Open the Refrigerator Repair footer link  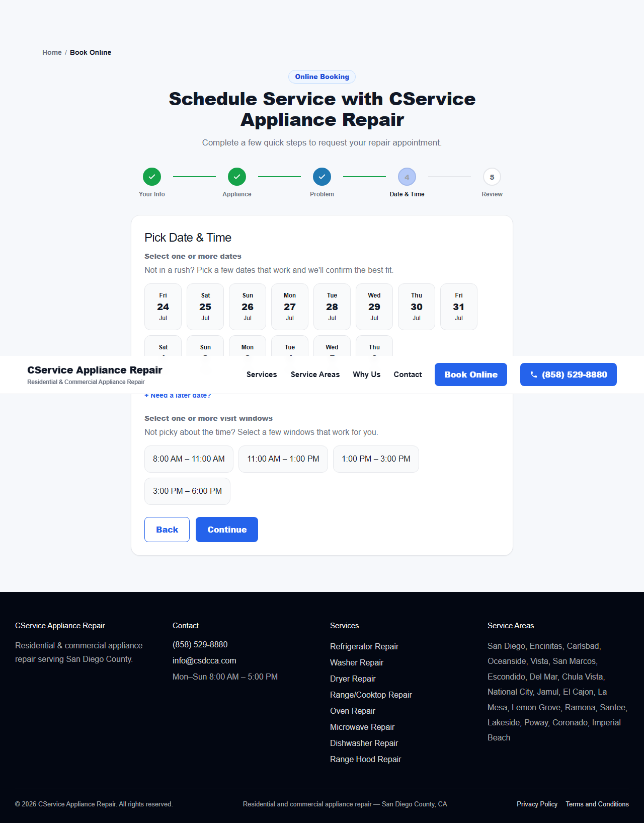364,646
